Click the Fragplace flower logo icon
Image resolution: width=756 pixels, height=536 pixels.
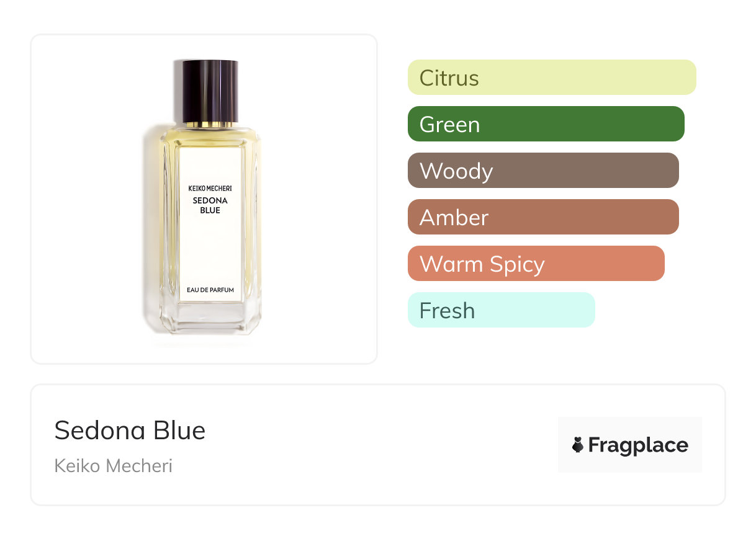(578, 445)
